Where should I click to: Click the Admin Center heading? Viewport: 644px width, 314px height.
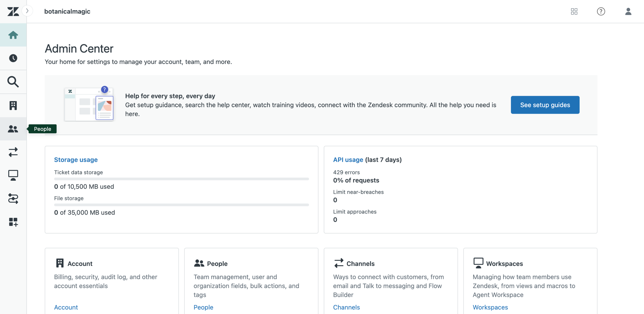[x=79, y=49]
